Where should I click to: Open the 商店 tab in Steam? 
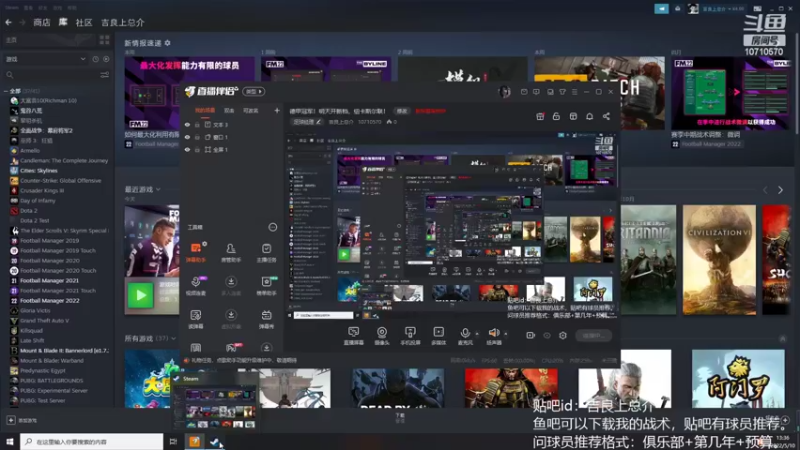click(42, 22)
